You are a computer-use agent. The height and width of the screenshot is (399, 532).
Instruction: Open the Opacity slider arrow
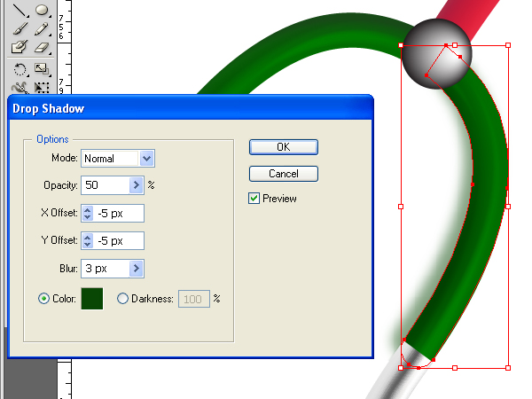point(136,185)
